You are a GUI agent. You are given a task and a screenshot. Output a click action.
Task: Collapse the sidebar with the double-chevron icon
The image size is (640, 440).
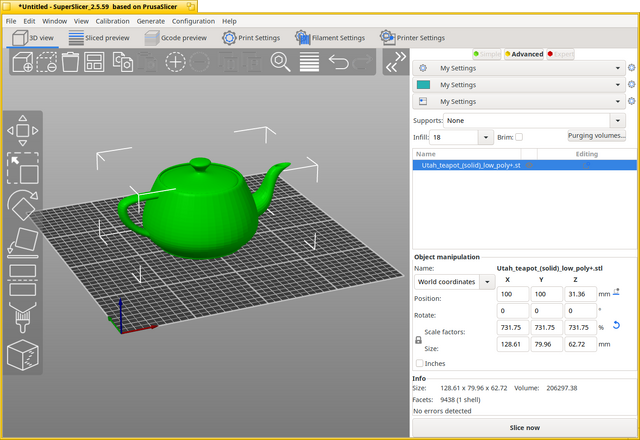[x=396, y=62]
